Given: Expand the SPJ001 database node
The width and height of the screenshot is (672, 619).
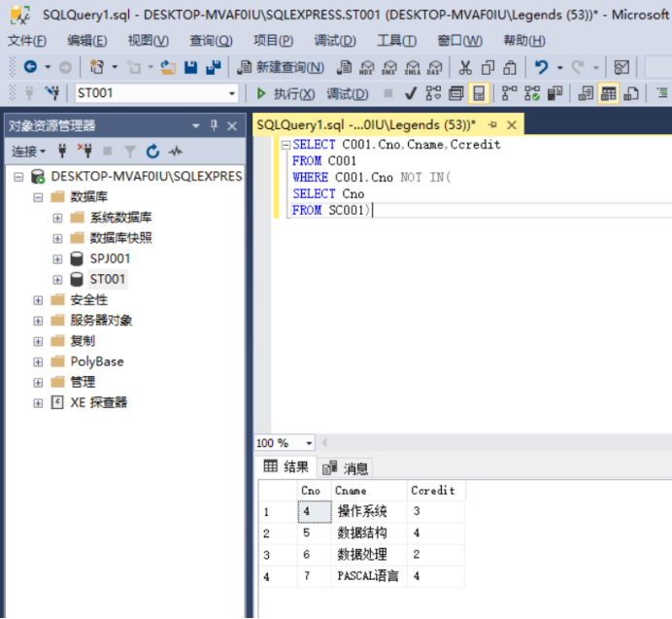Looking at the screenshot, I should pos(57,259).
